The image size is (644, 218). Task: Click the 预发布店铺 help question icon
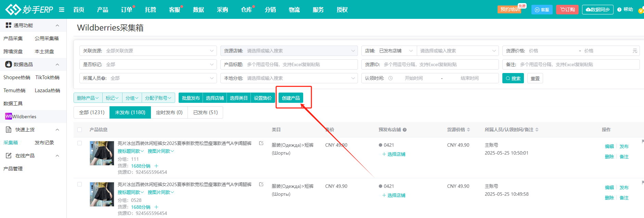point(404,130)
